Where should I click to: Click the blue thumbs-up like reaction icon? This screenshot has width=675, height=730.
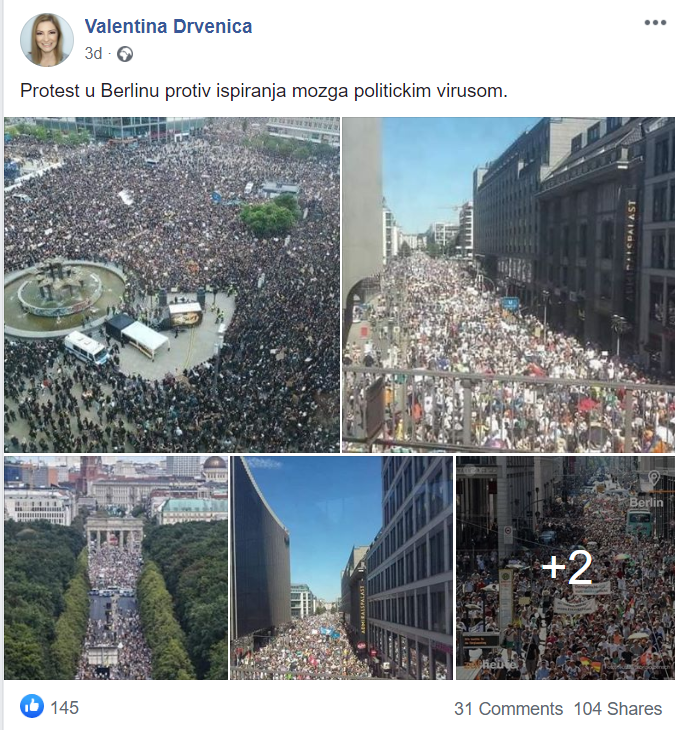[x=32, y=706]
